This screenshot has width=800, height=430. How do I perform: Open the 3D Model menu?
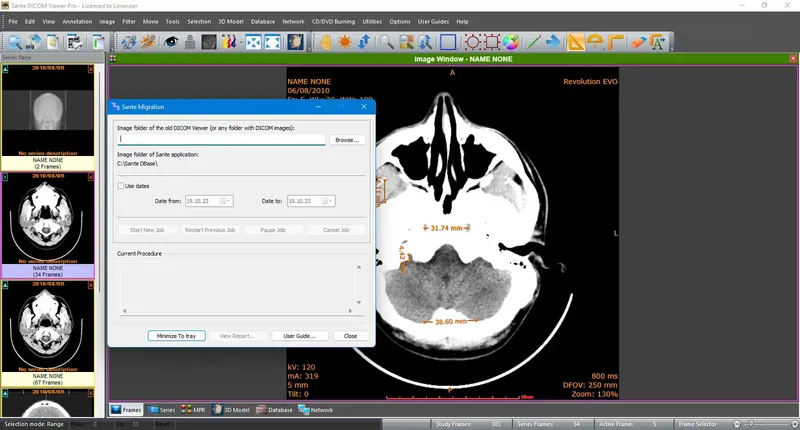229,21
